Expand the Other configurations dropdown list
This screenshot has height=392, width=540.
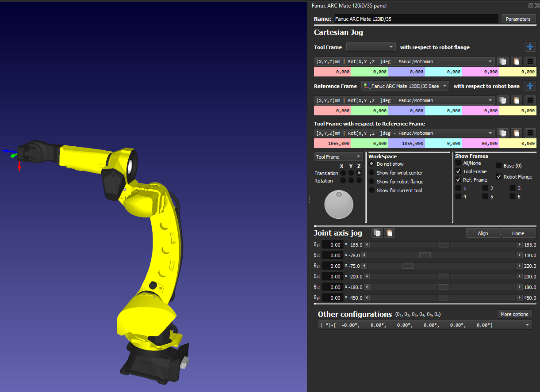(527, 325)
